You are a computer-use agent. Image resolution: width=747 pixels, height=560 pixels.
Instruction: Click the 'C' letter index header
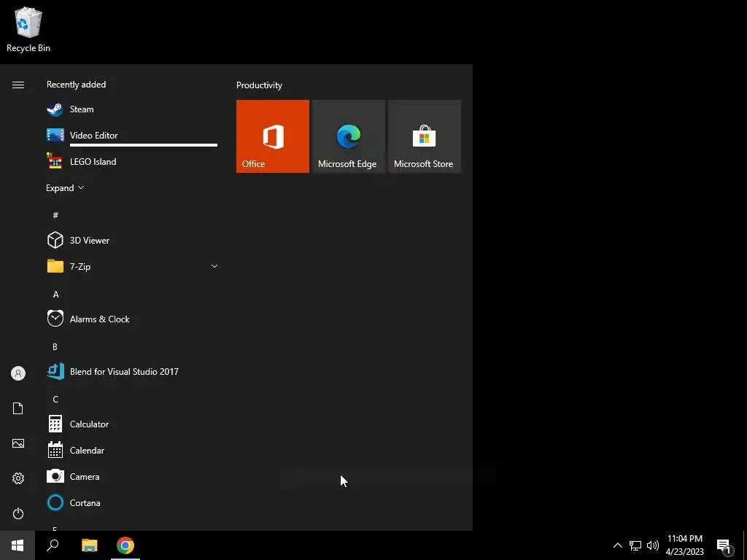(55, 399)
